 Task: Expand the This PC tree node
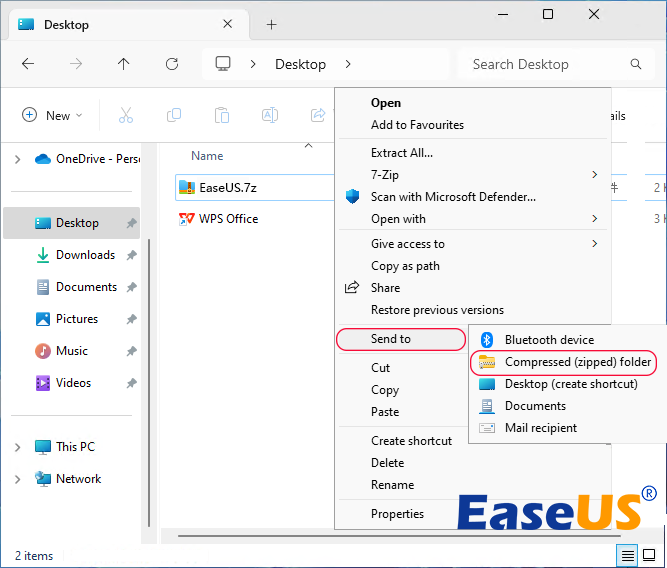[17, 447]
